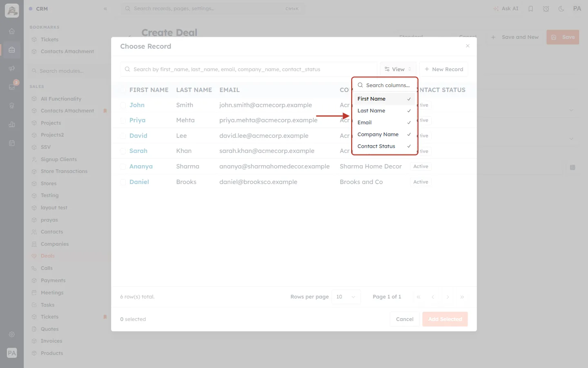This screenshot has width=588, height=368.
Task: Click the New Record button
Action: pyautogui.click(x=443, y=70)
